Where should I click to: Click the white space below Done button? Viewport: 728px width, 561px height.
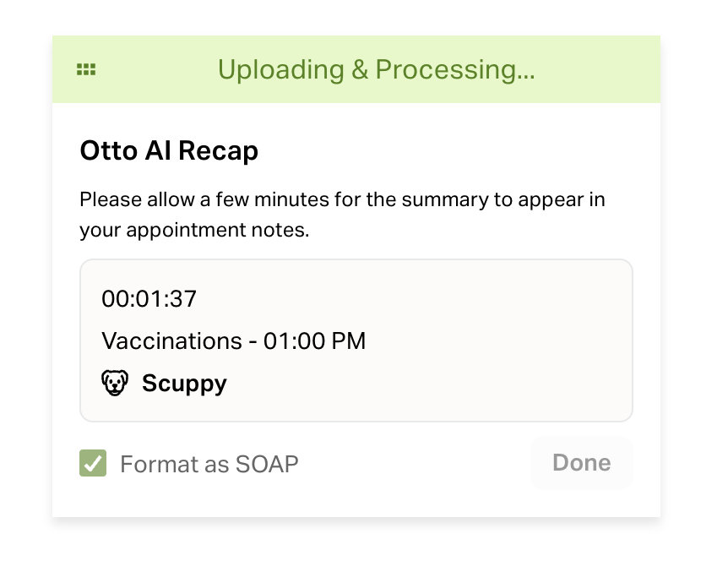[x=581, y=503]
